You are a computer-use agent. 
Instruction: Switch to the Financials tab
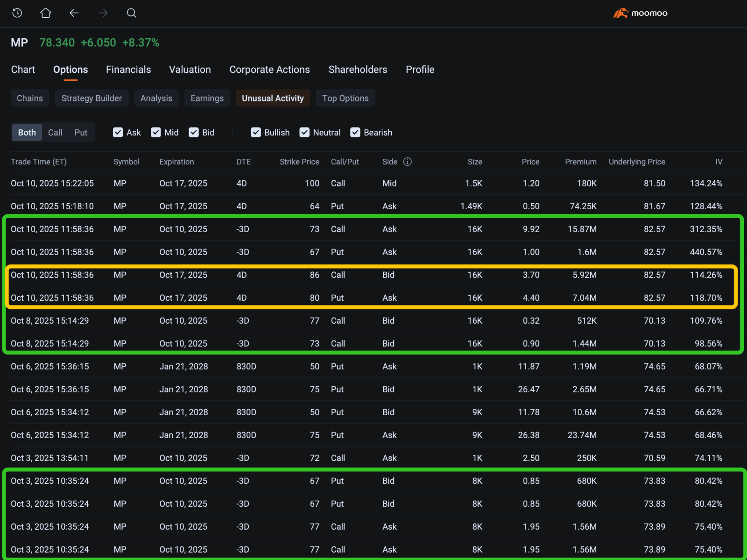[x=128, y=70]
